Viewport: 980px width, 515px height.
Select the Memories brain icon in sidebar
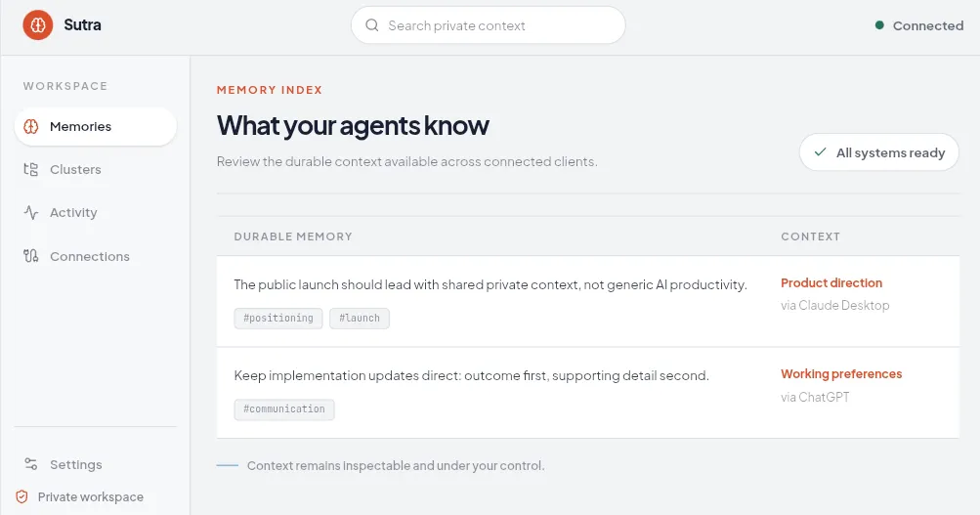point(31,126)
